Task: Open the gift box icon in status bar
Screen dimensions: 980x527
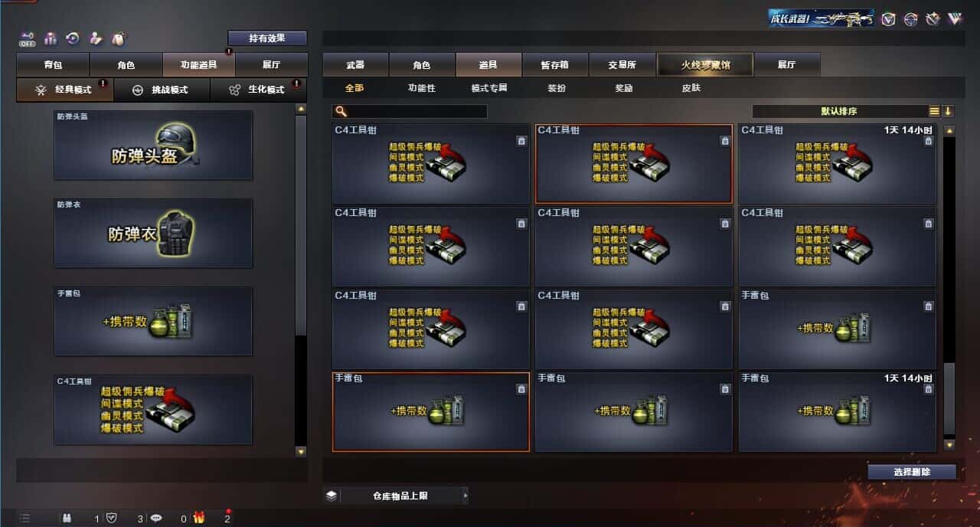Action: (199, 518)
